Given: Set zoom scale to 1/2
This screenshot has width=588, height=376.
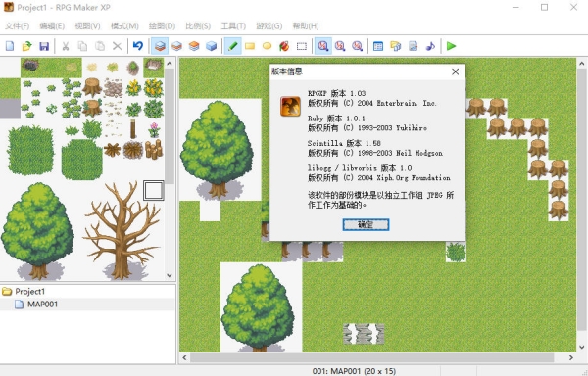Looking at the screenshot, I should tap(340, 46).
